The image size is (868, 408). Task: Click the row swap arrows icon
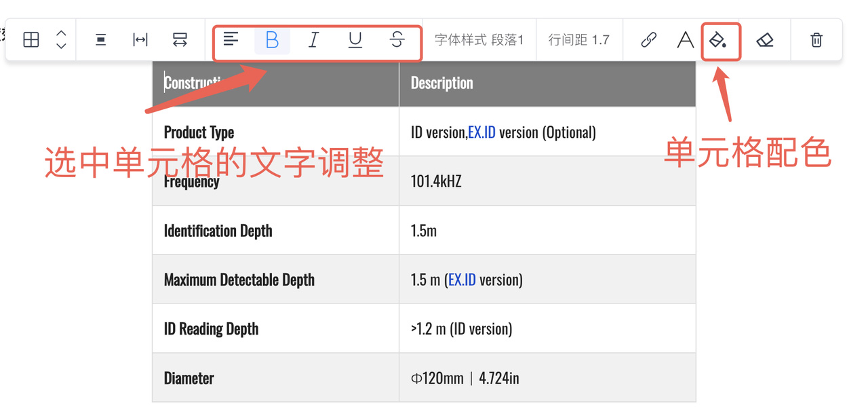pos(180,40)
